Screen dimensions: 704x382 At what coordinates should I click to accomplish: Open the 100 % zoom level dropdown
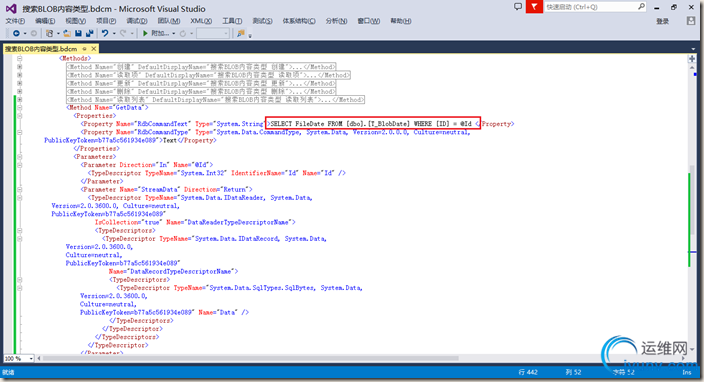pos(31,358)
